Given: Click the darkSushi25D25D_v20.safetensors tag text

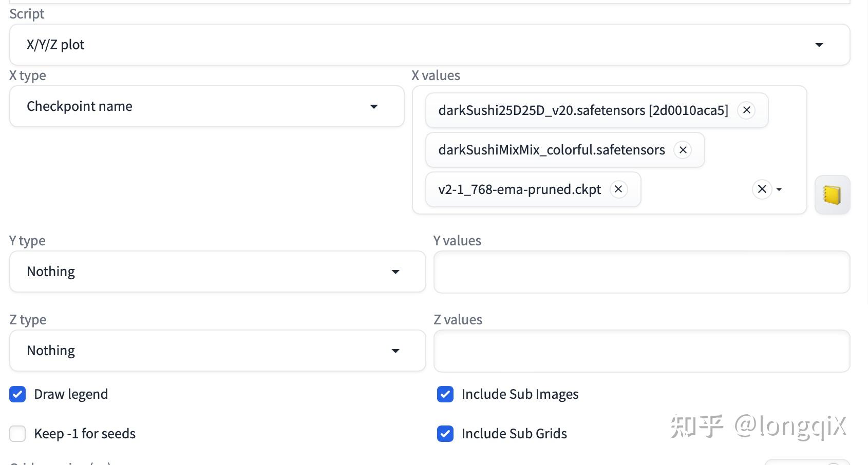Looking at the screenshot, I should point(582,110).
